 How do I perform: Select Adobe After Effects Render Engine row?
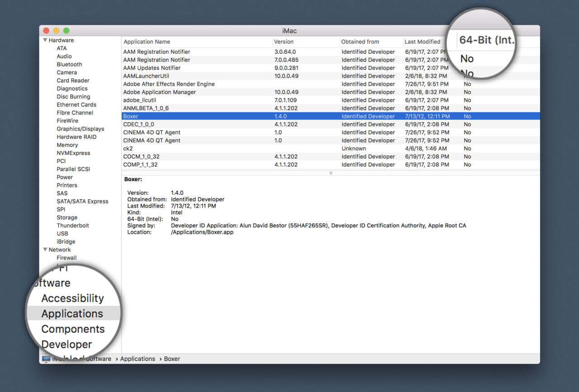pos(331,84)
